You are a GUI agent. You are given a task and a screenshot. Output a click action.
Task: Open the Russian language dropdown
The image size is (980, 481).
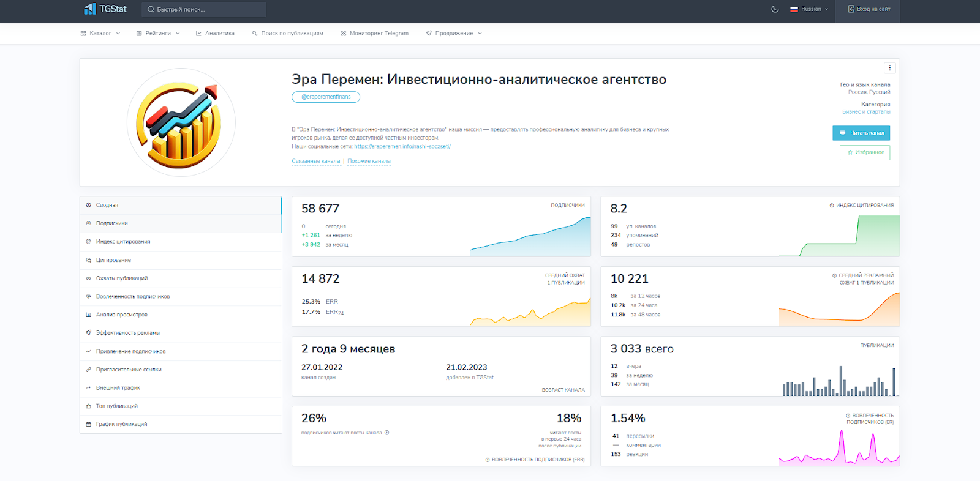pyautogui.click(x=809, y=9)
